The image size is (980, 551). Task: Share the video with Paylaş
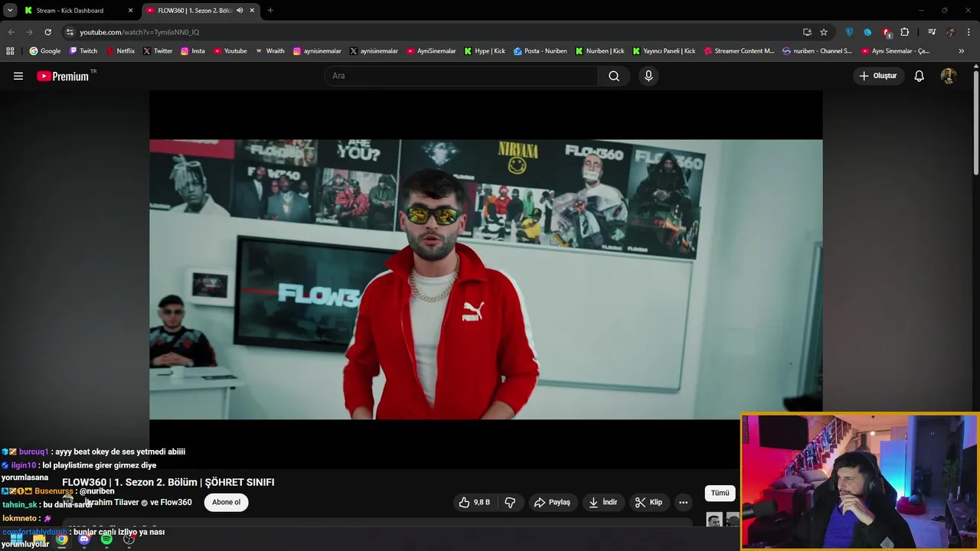point(552,502)
